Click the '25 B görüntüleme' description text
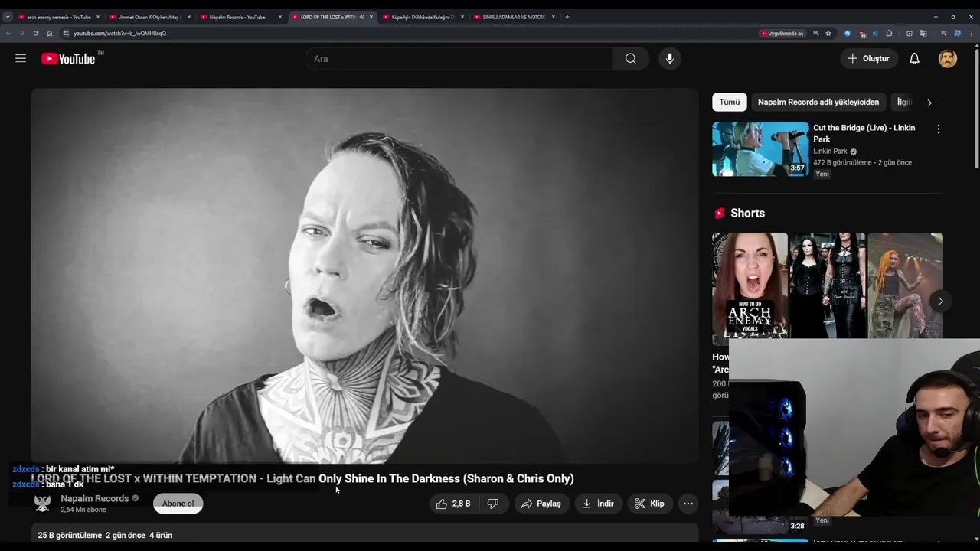The image size is (980, 551). 70,535
